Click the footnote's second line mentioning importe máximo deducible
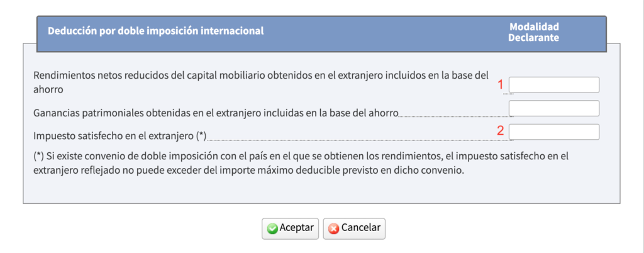The width and height of the screenshot is (644, 253). point(252,171)
